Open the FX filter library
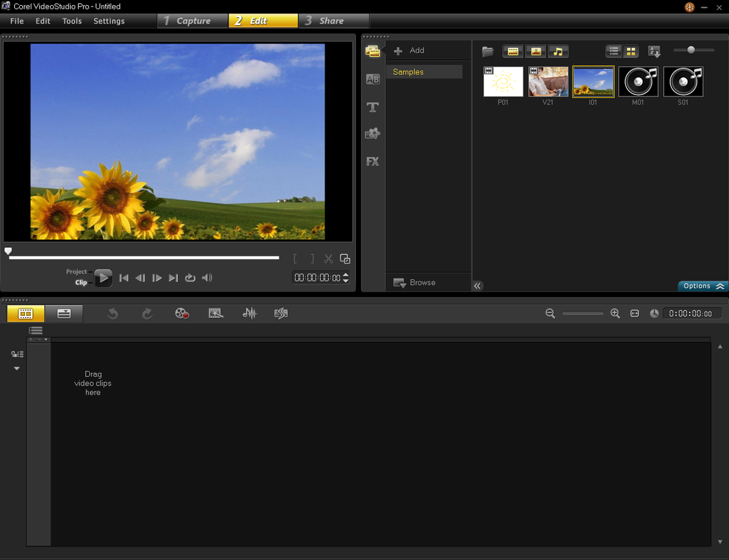The width and height of the screenshot is (729, 560). point(372,161)
